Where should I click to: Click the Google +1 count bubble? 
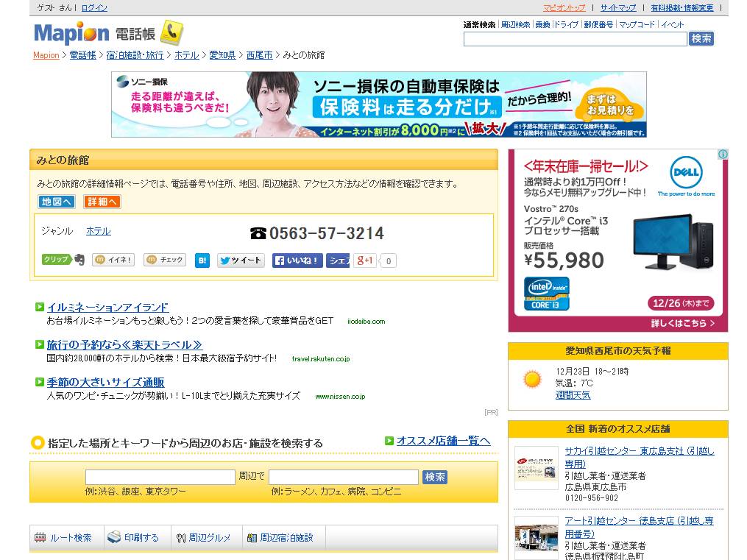(389, 261)
